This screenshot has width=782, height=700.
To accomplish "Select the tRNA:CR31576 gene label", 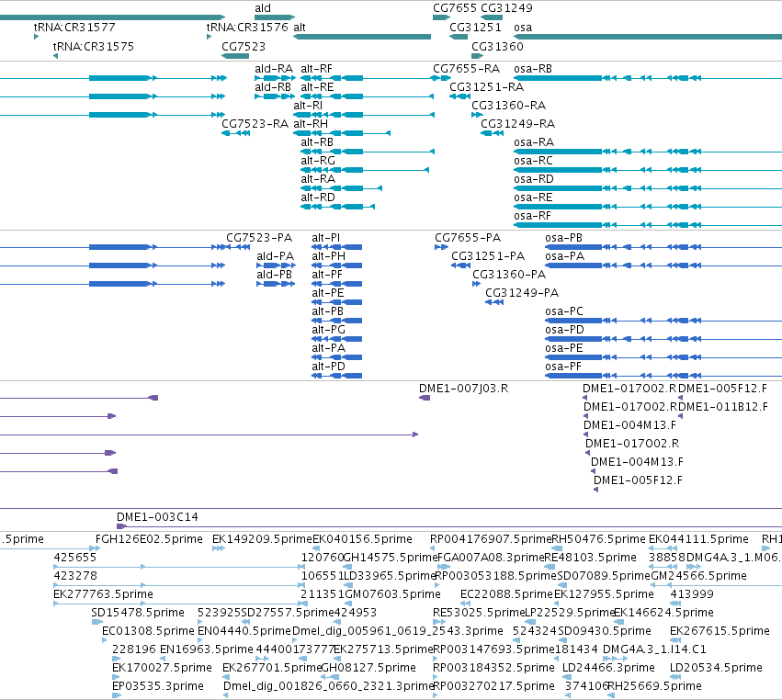I will [247, 27].
